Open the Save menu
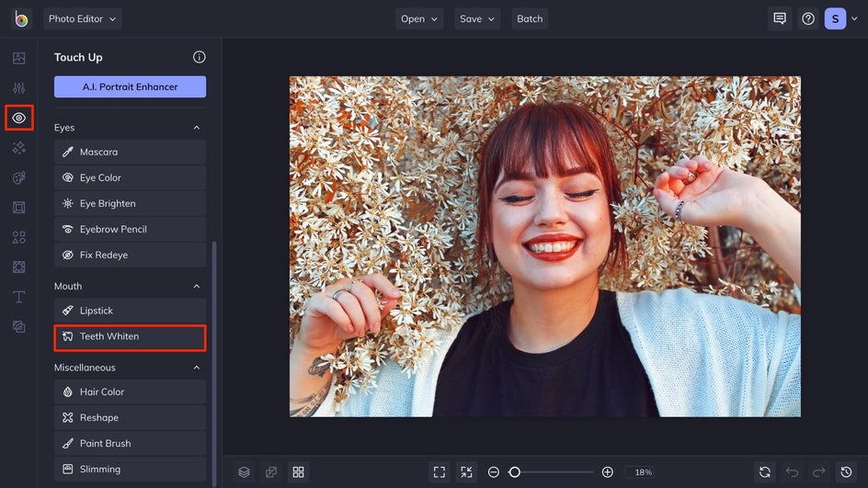Viewport: 868px width, 488px height. pos(476,18)
